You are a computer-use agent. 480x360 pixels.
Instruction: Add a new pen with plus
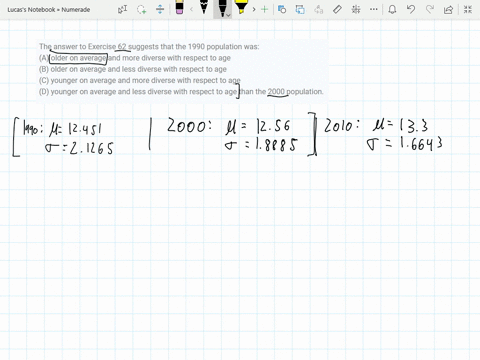click(x=264, y=9)
